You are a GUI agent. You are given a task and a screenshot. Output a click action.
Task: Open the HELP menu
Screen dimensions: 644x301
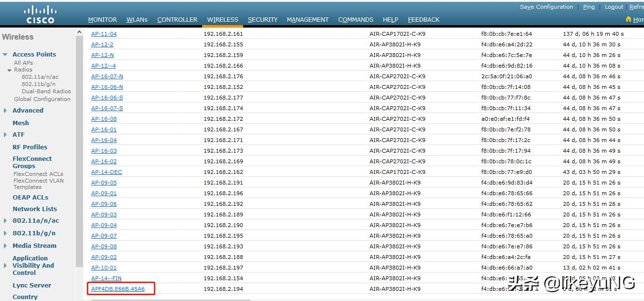tap(390, 20)
